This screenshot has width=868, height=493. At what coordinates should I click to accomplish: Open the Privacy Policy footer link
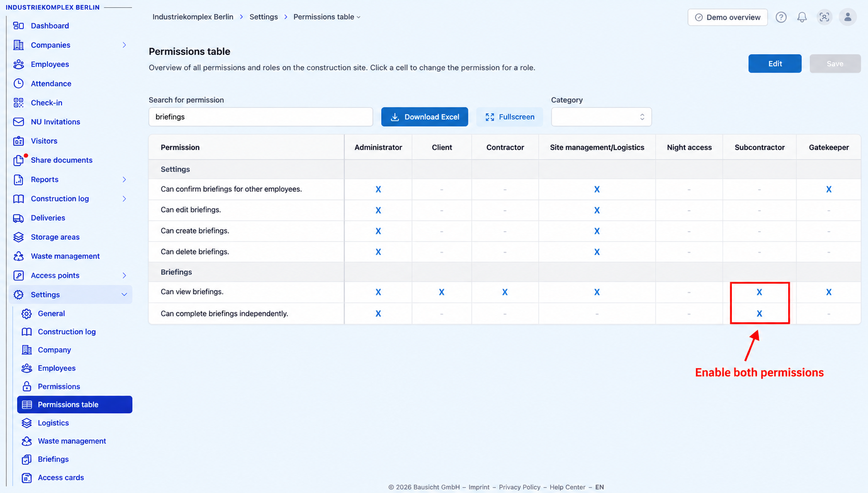[x=520, y=487]
